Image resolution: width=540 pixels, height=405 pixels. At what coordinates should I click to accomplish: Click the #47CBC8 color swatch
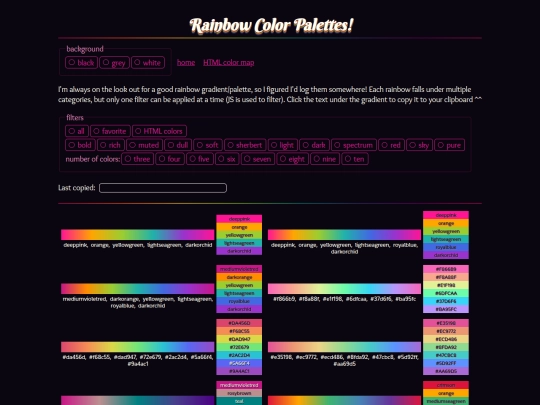(x=446, y=355)
